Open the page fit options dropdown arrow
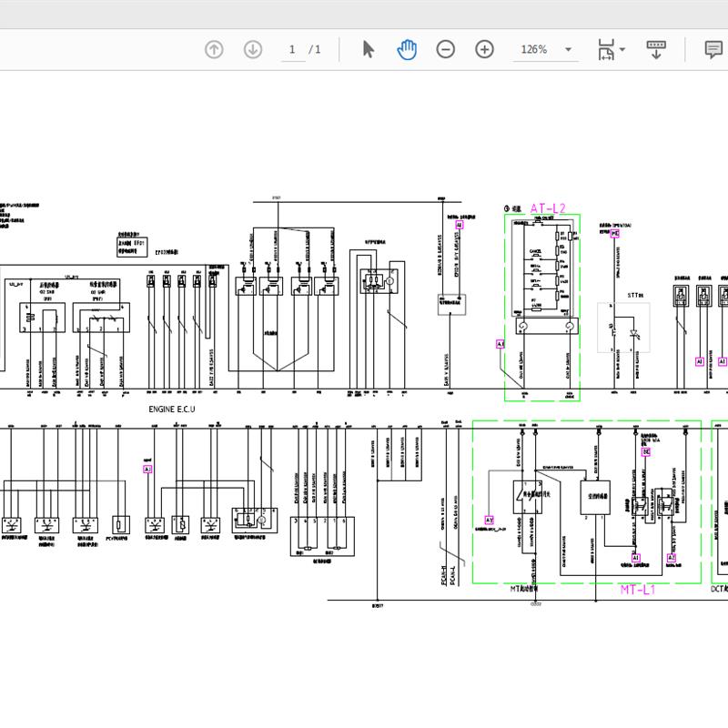Viewport: 728px width, 728px height. (x=623, y=50)
